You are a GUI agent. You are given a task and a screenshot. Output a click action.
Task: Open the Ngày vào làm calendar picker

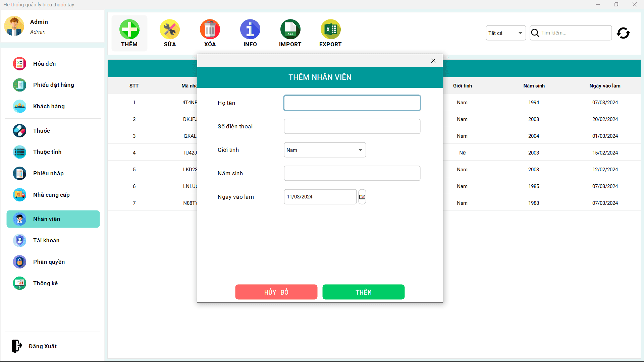[x=362, y=197]
